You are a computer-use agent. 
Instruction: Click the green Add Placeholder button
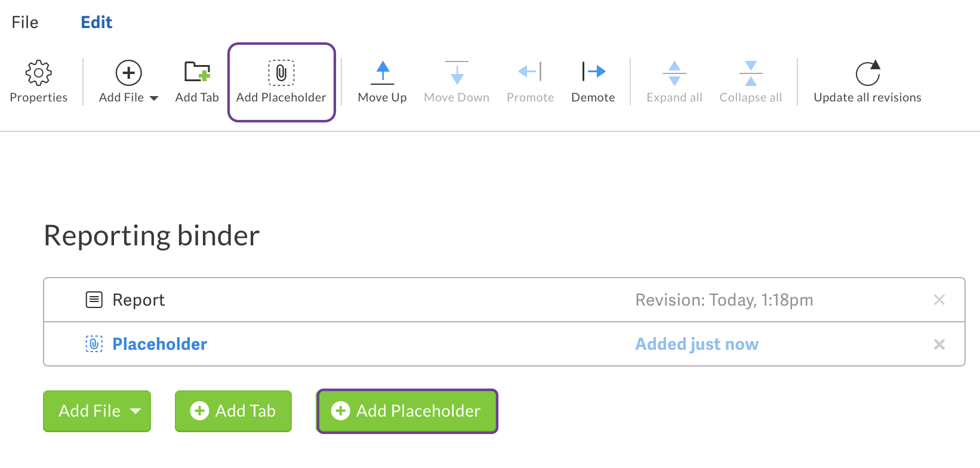click(x=406, y=411)
